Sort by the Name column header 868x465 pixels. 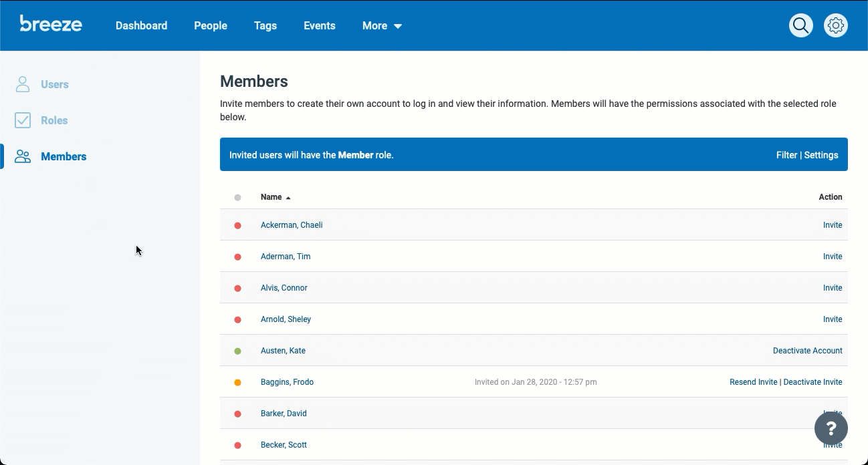[276, 197]
